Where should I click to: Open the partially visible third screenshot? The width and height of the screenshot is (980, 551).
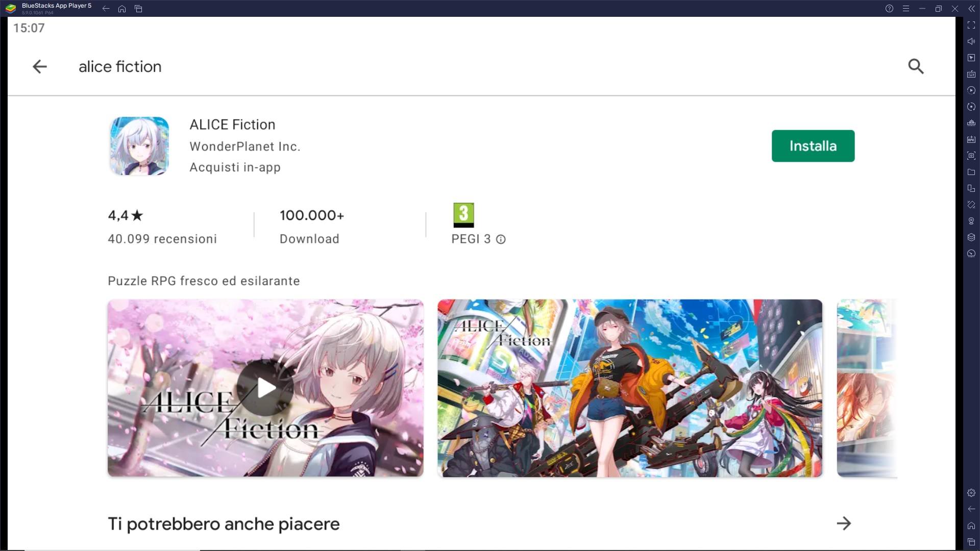click(867, 388)
